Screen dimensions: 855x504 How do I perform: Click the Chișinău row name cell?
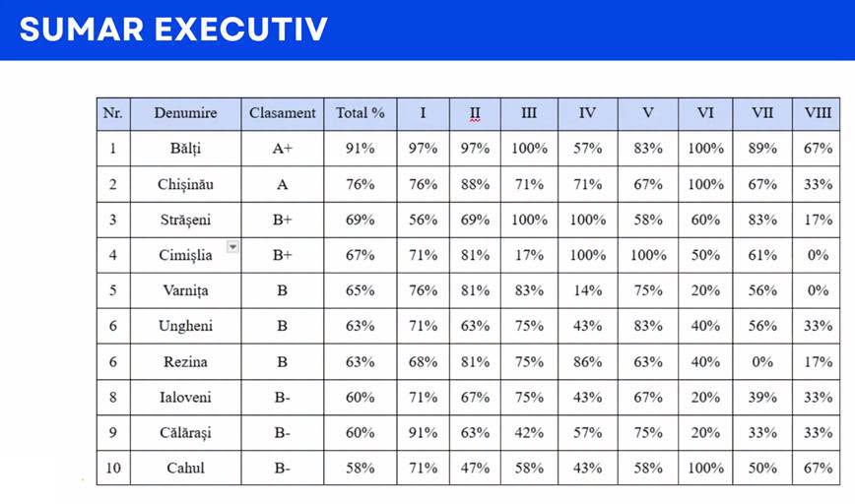[x=185, y=184]
